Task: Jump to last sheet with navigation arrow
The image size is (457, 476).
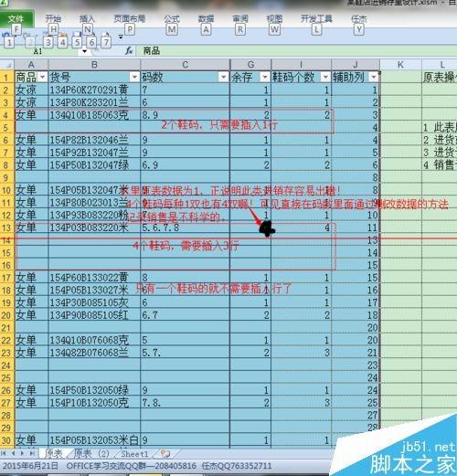Action: pyautogui.click(x=32, y=454)
